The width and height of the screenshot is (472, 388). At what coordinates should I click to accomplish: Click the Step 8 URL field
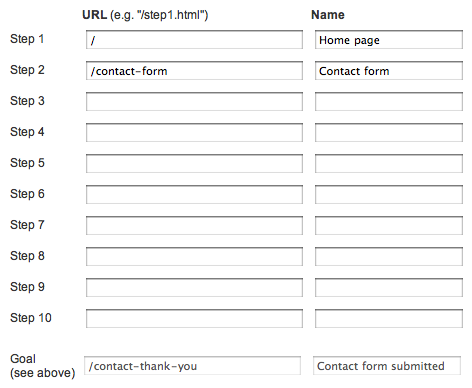[194, 257]
